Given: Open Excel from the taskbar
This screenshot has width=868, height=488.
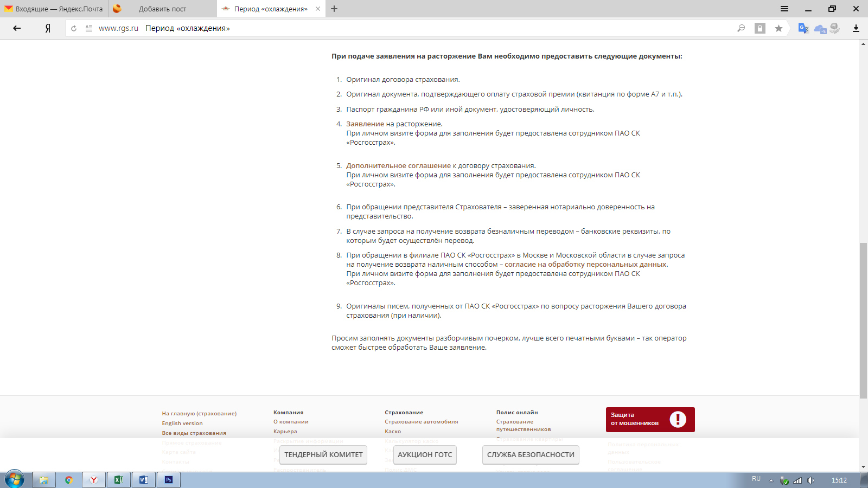Looking at the screenshot, I should [x=119, y=480].
